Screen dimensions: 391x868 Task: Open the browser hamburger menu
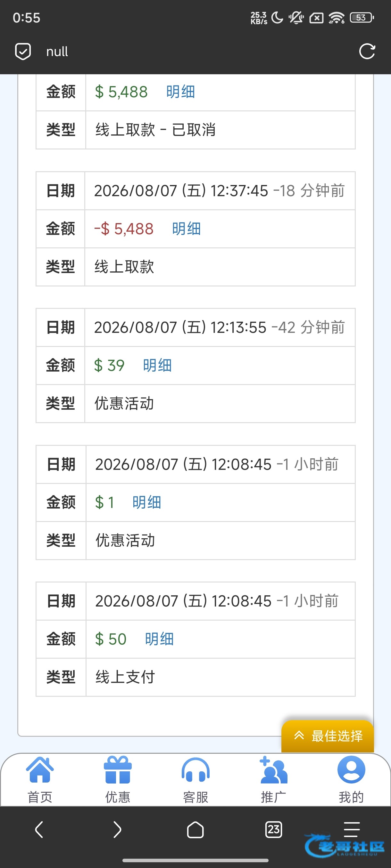click(352, 829)
